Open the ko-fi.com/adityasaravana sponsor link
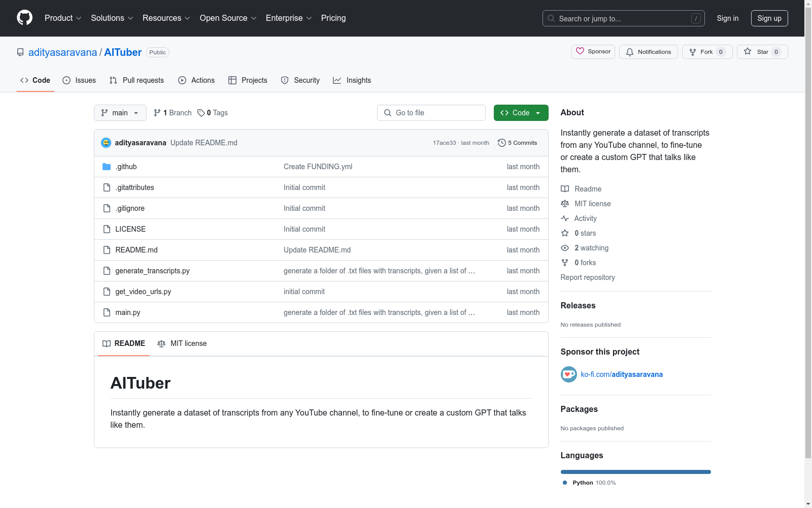The width and height of the screenshot is (812, 508). tap(622, 374)
